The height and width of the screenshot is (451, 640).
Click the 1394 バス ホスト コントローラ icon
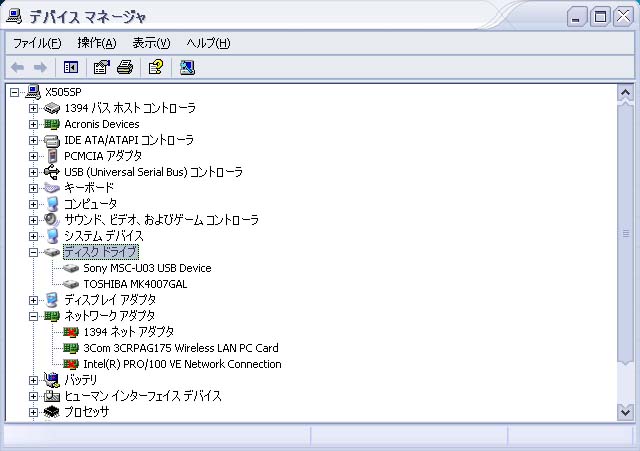click(x=52, y=108)
